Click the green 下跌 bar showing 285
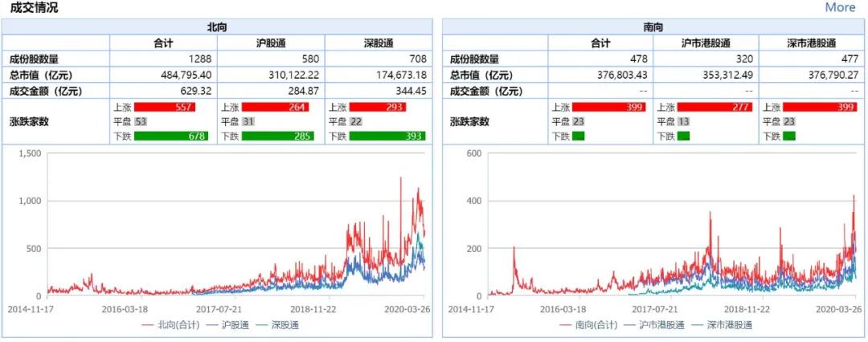868x342 pixels. pos(278,136)
